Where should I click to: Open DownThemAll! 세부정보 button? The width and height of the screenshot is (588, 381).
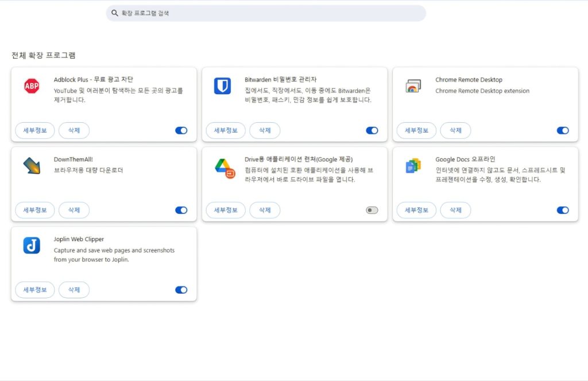pyautogui.click(x=35, y=210)
